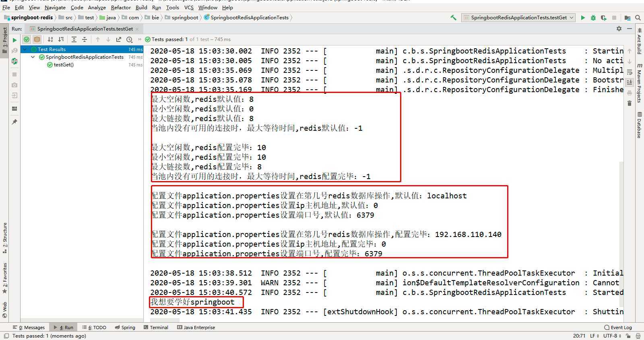The width and height of the screenshot is (644, 340).
Task: Select testGet() in test tree
Action: 64,65
